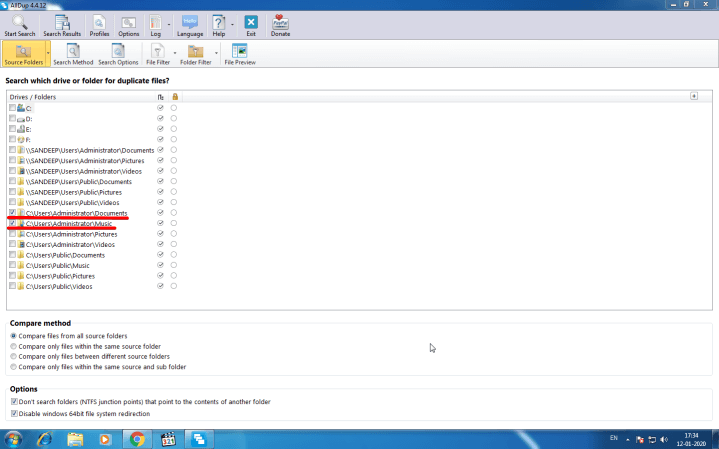Viewport: 719px width, 449px height.
Task: Open Search Results view
Action: tap(62, 26)
